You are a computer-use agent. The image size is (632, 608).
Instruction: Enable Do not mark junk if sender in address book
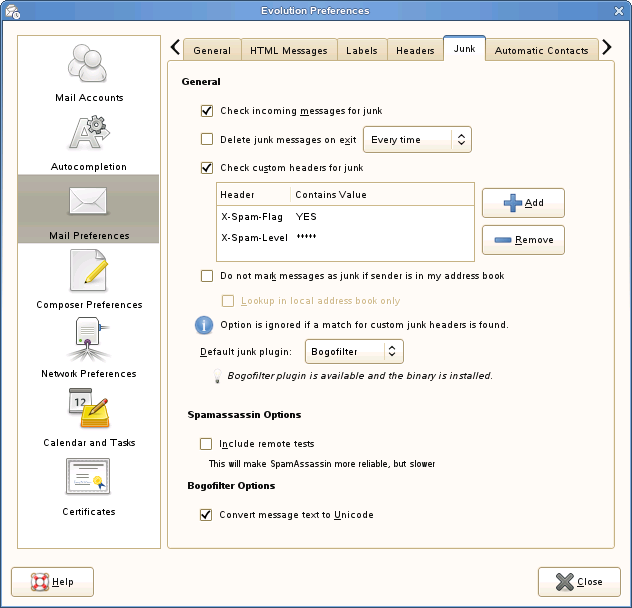click(207, 276)
